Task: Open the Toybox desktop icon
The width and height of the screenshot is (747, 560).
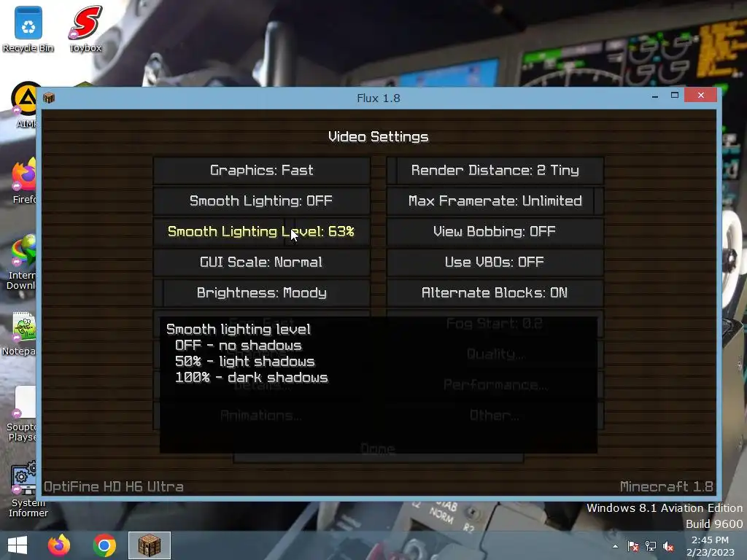Action: (85, 29)
